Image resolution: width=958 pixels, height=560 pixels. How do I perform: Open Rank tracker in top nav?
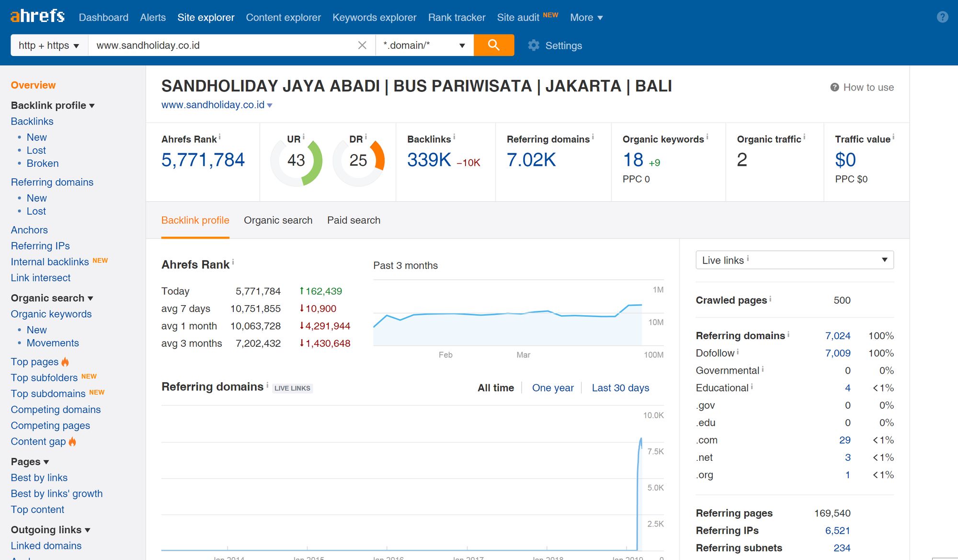click(x=456, y=17)
